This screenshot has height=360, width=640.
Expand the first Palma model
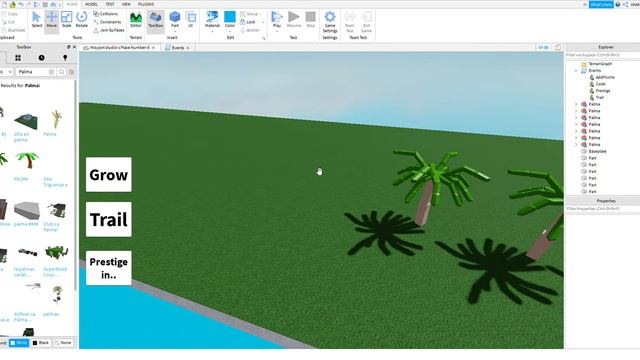point(576,104)
